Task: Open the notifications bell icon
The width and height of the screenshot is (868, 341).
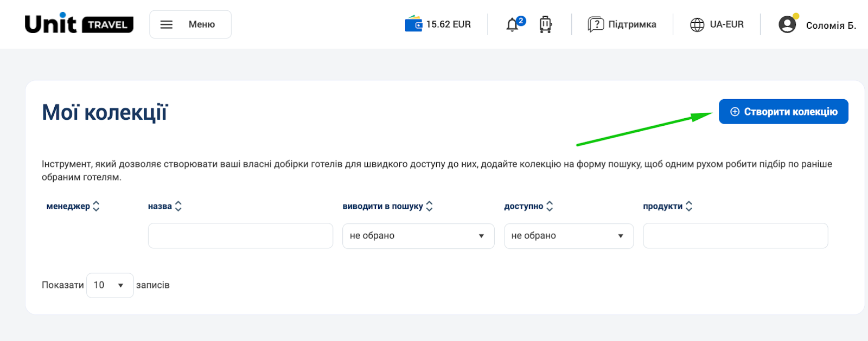Action: pos(513,25)
